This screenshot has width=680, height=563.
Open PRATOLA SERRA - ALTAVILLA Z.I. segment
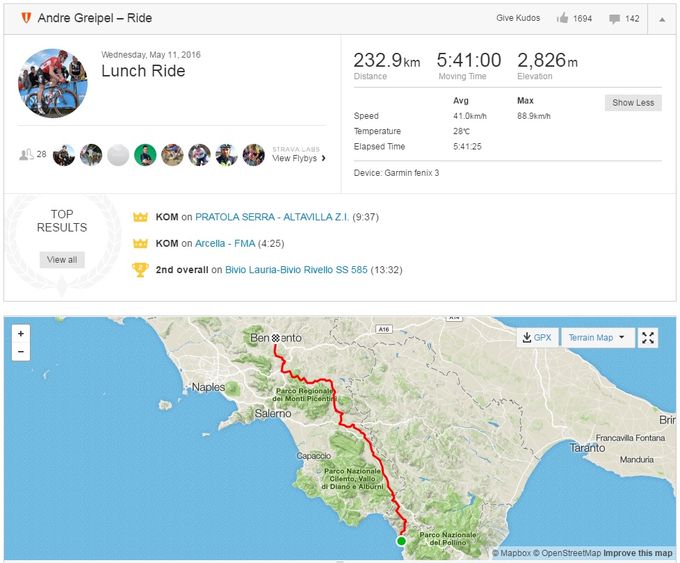[272, 217]
